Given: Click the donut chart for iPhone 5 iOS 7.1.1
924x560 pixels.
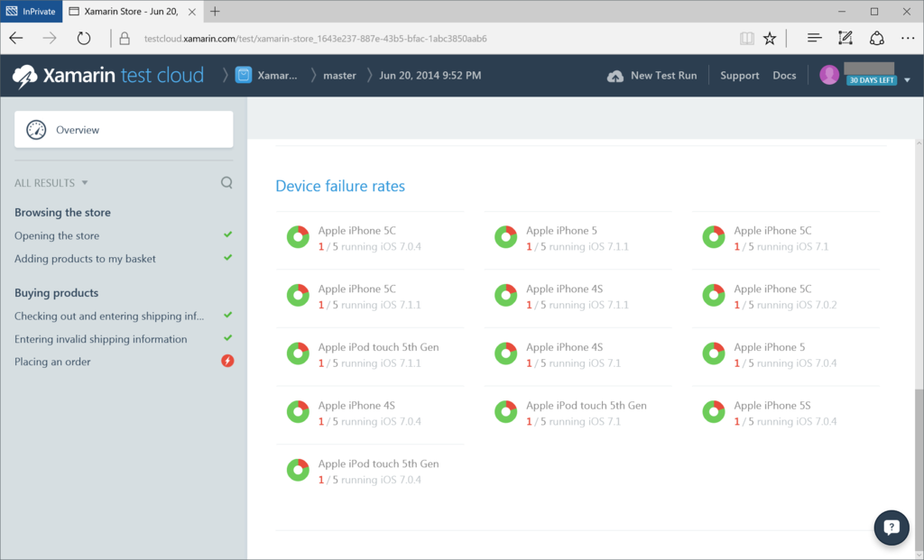Looking at the screenshot, I should coord(505,237).
